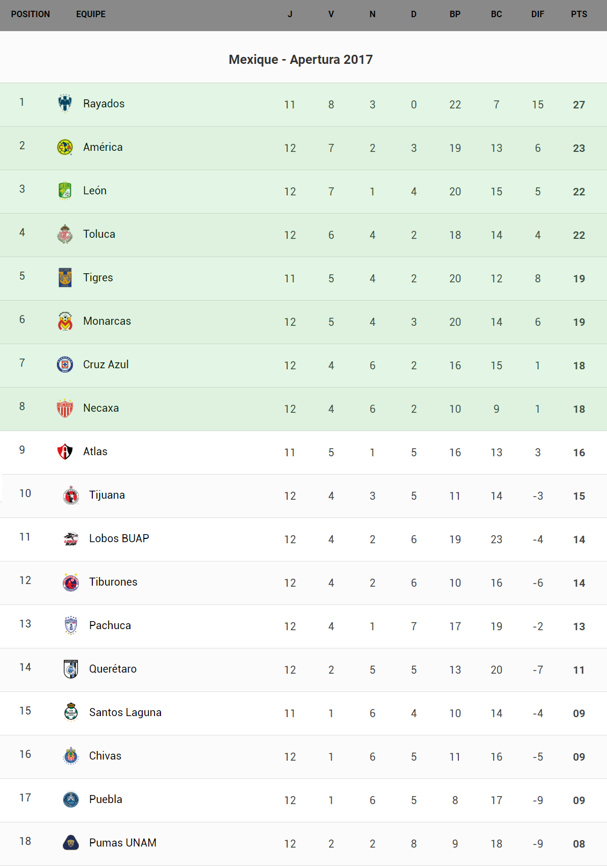This screenshot has height=868, width=607.
Task: Click the Mexique - Apertura 2017 title
Action: click(x=301, y=60)
